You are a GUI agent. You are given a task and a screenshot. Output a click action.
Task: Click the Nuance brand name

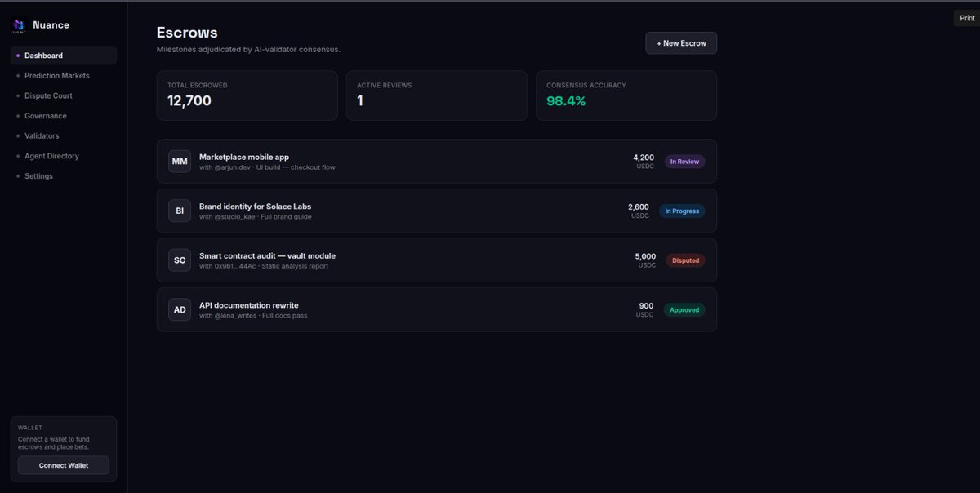pyautogui.click(x=51, y=25)
